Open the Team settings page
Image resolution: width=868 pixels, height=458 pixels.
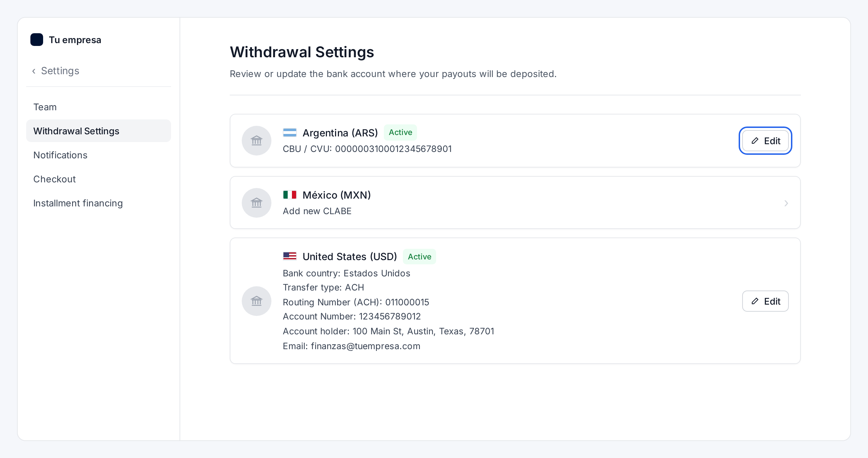point(99,107)
